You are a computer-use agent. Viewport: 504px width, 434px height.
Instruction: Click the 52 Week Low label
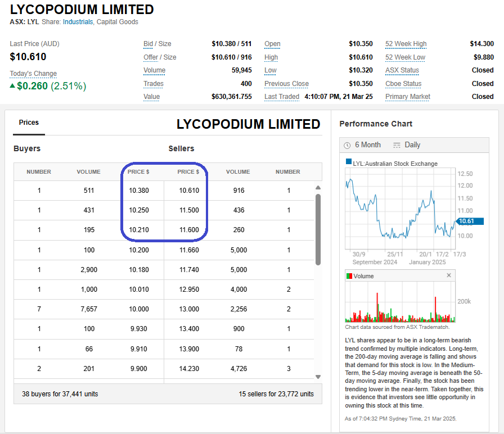coord(406,57)
